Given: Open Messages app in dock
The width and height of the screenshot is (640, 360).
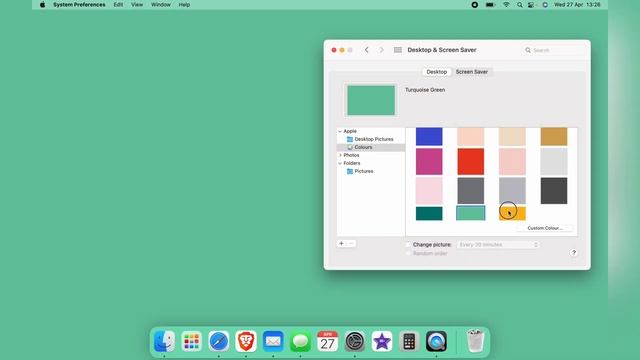Looking at the screenshot, I should tap(300, 341).
